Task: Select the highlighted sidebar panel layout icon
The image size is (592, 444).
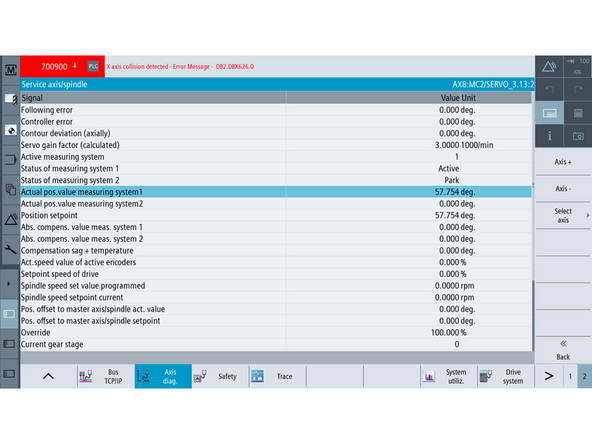Action: click(9, 314)
